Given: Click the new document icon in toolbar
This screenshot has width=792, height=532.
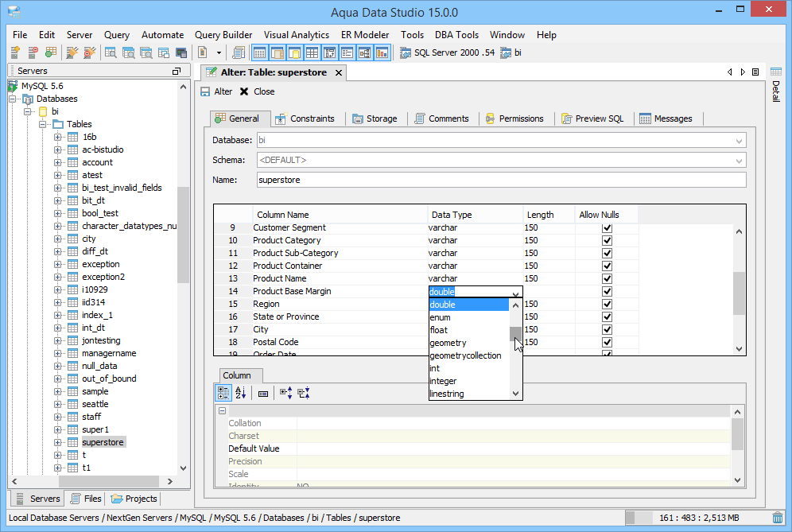Looking at the screenshot, I should (x=203, y=52).
